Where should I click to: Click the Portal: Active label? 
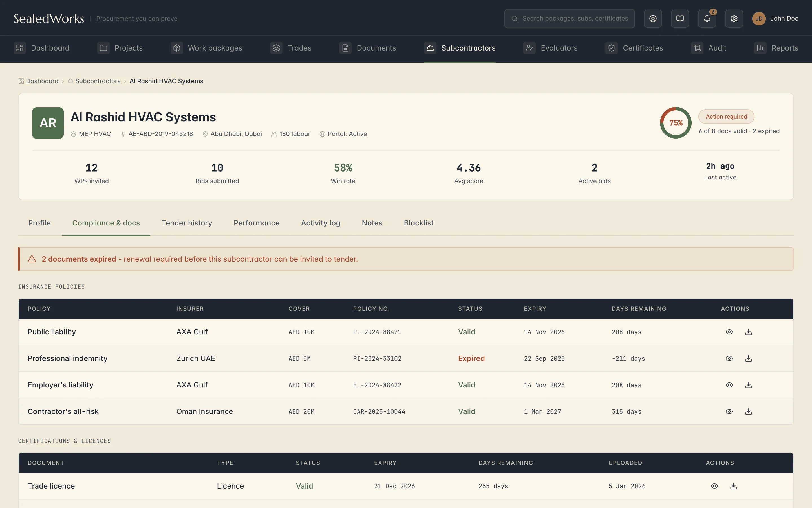pos(343,134)
